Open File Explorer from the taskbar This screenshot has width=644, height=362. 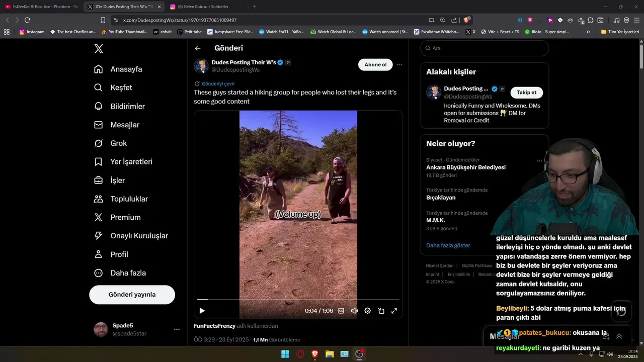tap(330, 354)
